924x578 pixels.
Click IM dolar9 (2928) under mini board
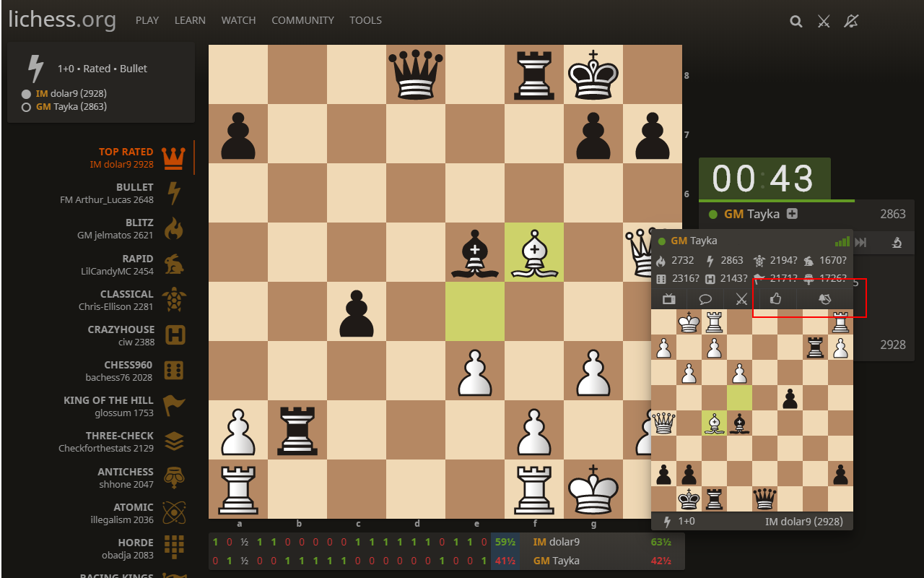coord(803,521)
